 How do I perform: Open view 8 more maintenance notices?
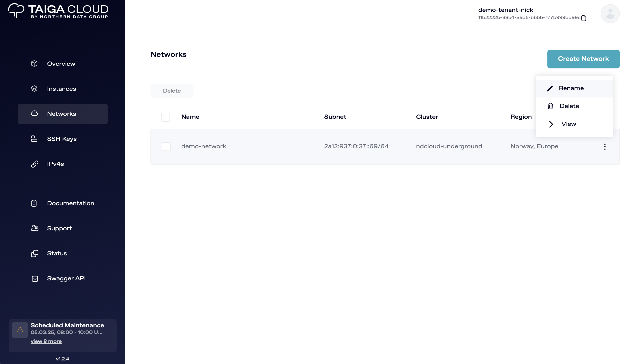coord(46,341)
